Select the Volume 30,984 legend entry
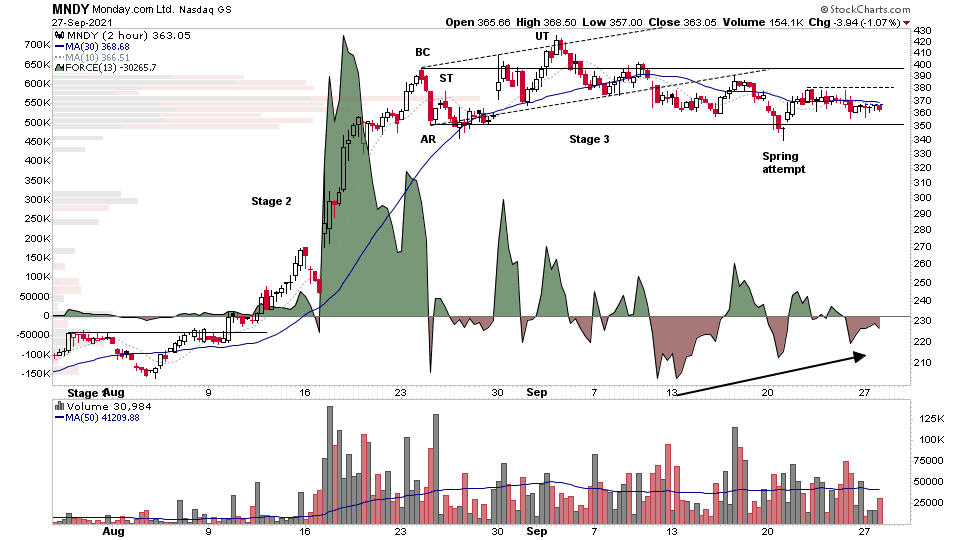The height and width of the screenshot is (540, 960). pyautogui.click(x=109, y=407)
